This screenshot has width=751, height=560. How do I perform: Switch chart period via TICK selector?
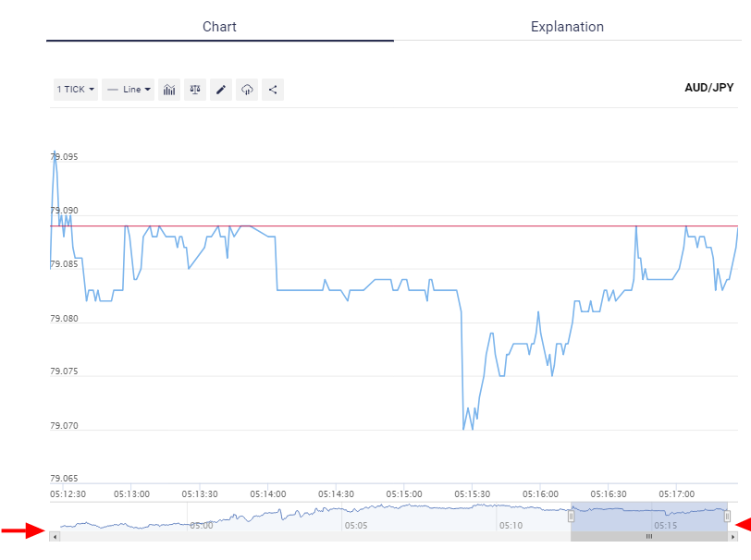pyautogui.click(x=75, y=89)
